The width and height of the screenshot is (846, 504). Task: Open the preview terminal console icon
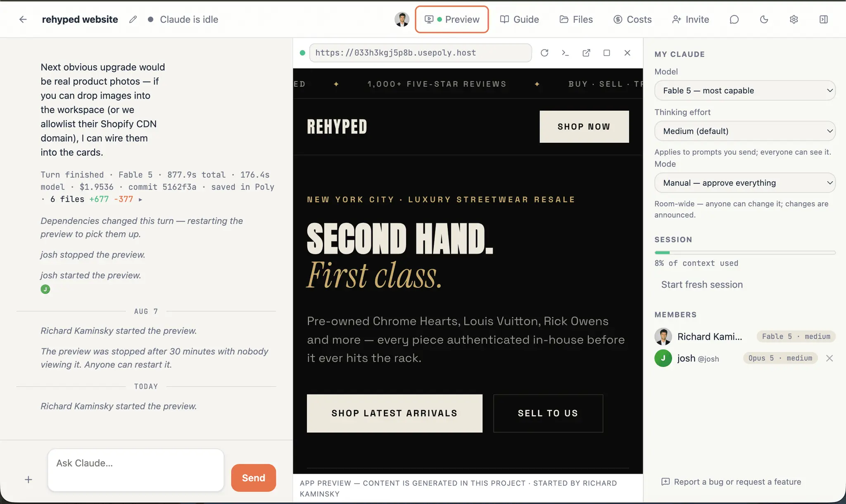pos(565,53)
